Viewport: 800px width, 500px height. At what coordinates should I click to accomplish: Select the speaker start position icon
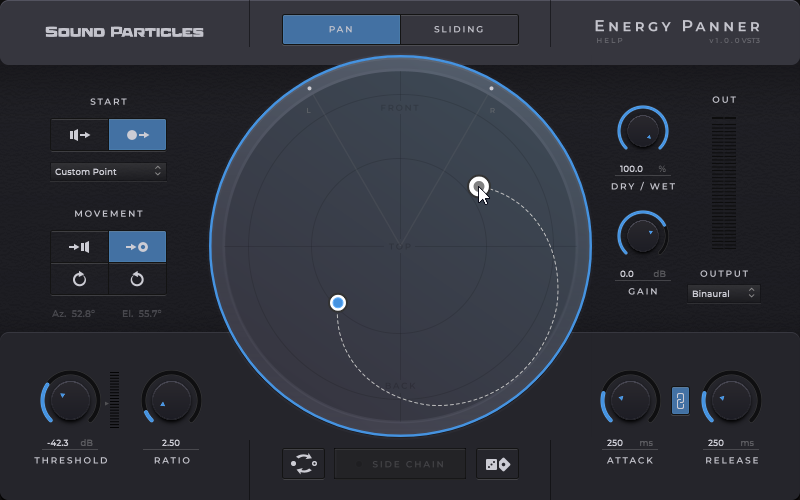pyautogui.click(x=80, y=135)
